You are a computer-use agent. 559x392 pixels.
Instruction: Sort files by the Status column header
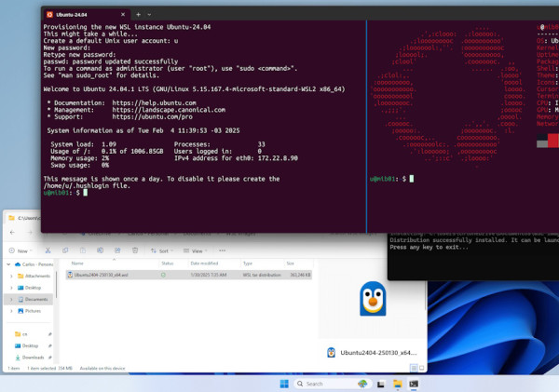[167, 264]
